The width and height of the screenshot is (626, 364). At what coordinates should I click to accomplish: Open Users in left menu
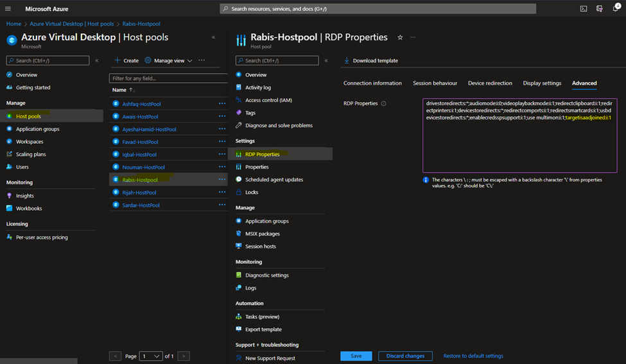[22, 167]
